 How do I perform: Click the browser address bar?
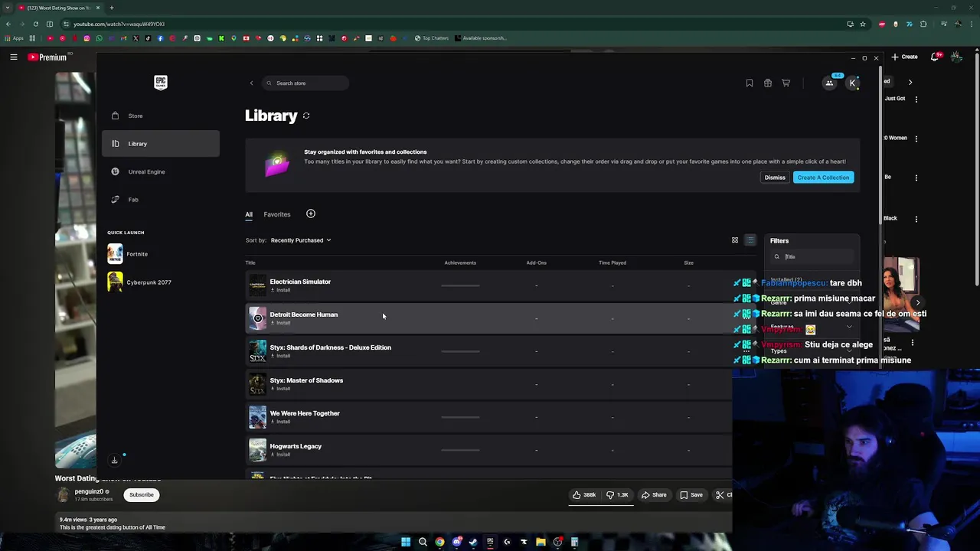click(x=452, y=24)
